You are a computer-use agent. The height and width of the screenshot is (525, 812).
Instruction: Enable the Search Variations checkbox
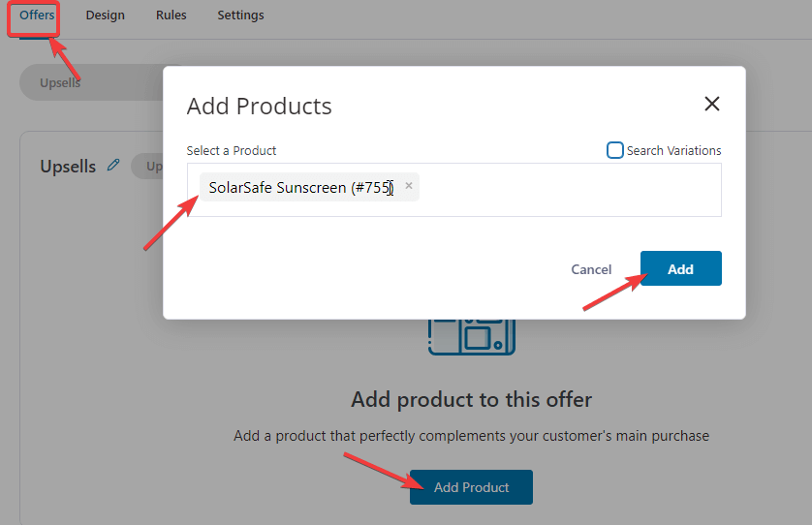pos(614,150)
